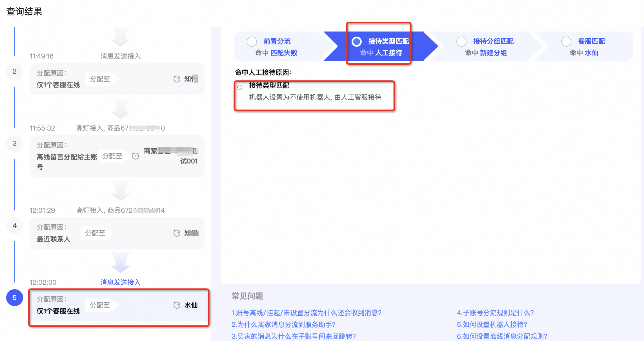Click the 接待类型匹配 reason bullet circle
Screen dimensions: 644x341
240,87
